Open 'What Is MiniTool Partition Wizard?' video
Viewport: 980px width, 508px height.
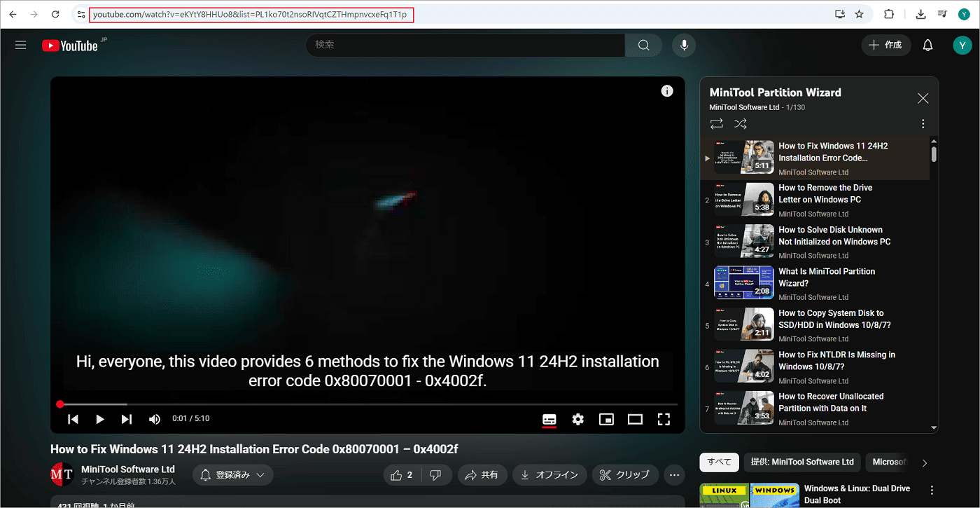pos(815,284)
